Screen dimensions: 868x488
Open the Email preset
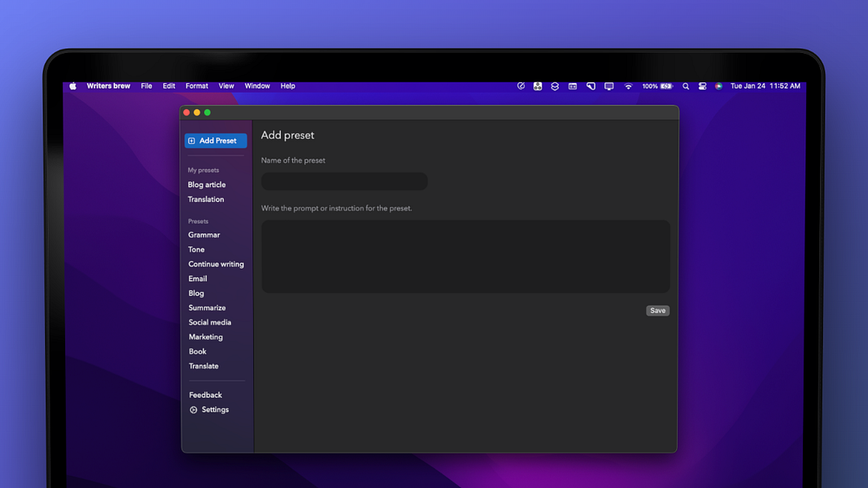point(198,279)
